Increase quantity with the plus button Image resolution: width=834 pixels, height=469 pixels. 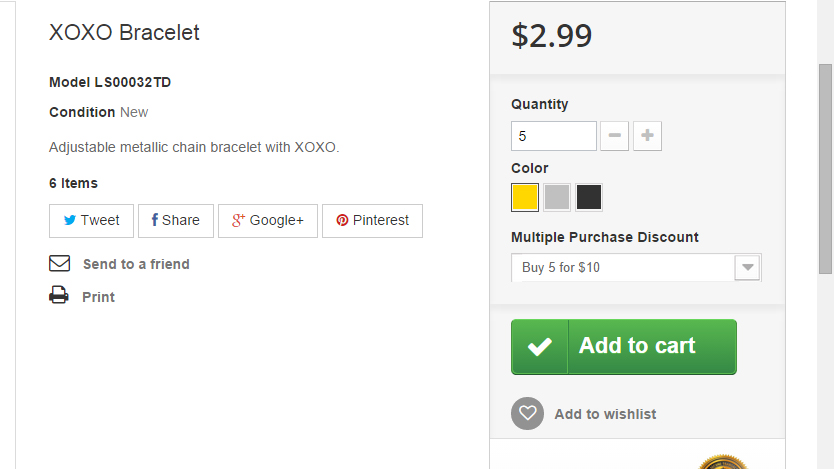coord(647,136)
